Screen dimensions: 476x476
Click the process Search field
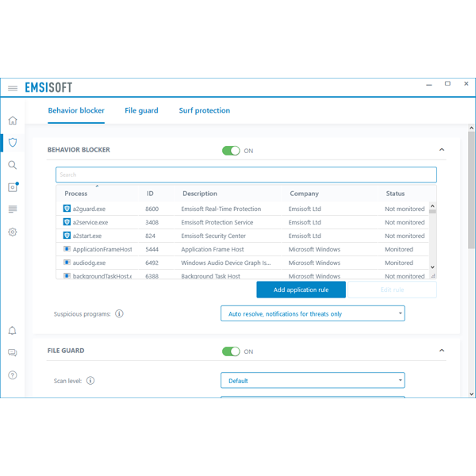[246, 175]
